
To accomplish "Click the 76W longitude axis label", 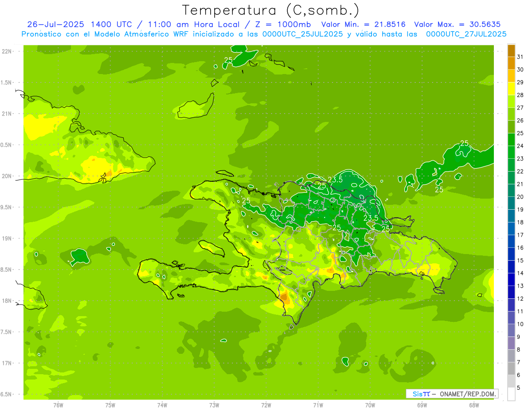I will point(58,405).
